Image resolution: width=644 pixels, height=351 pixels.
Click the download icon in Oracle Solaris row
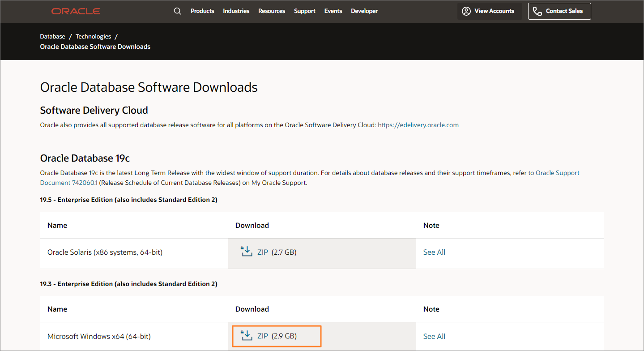pos(247,252)
